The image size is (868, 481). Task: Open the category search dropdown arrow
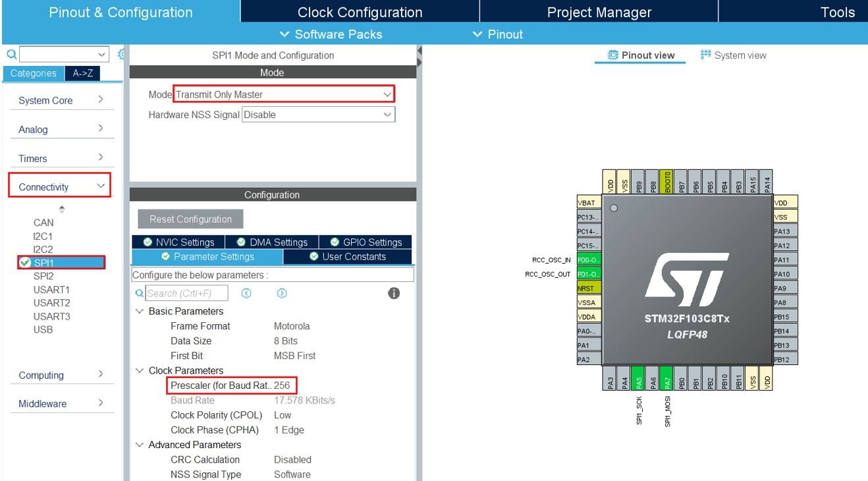pos(101,54)
